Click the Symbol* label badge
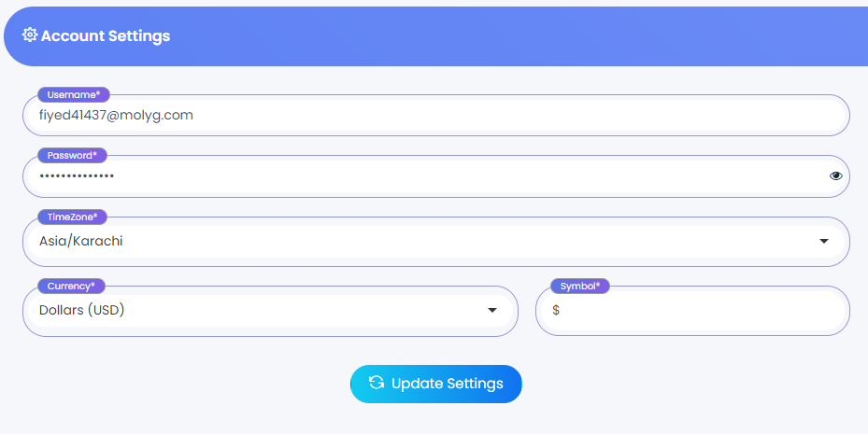The height and width of the screenshot is (434, 868). point(579,286)
